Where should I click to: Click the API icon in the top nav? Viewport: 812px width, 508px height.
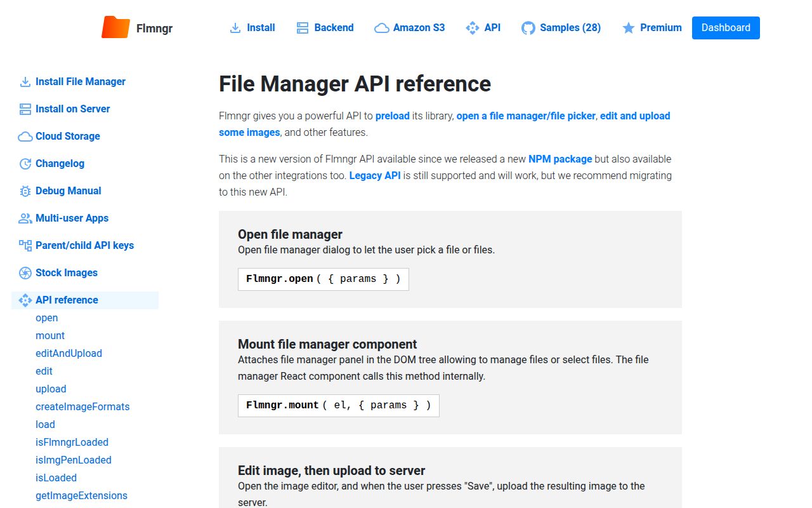pos(473,28)
